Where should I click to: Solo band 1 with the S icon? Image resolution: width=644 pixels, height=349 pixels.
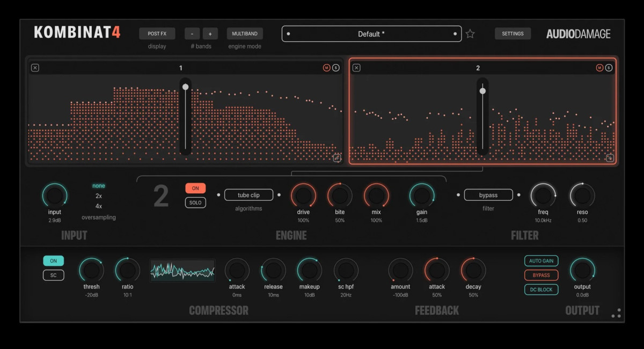click(x=335, y=68)
